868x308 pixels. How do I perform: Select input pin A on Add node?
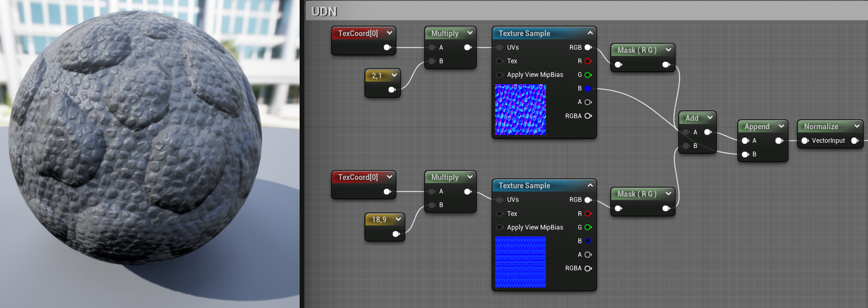point(686,132)
